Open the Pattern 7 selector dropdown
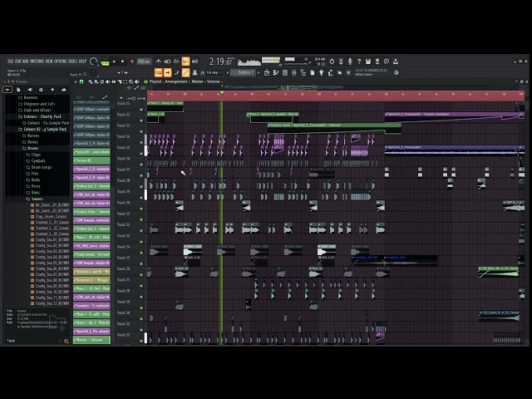The width and height of the screenshot is (532, 399). tap(244, 72)
